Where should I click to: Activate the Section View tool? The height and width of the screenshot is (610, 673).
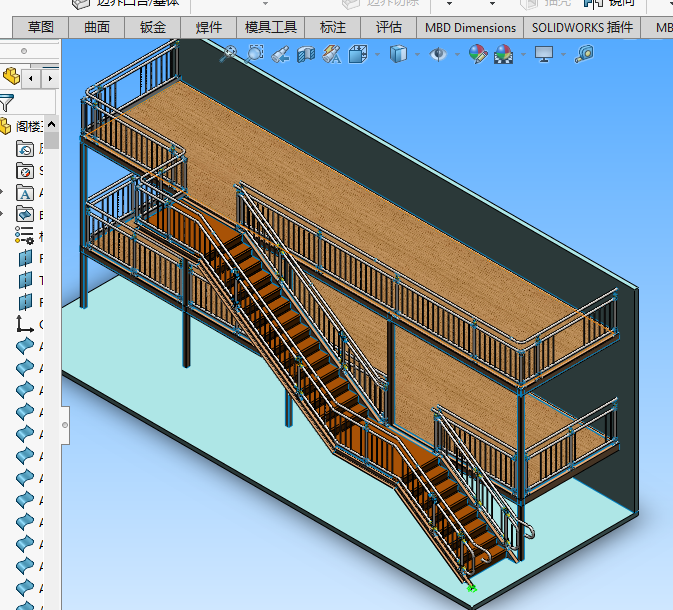[x=307, y=54]
